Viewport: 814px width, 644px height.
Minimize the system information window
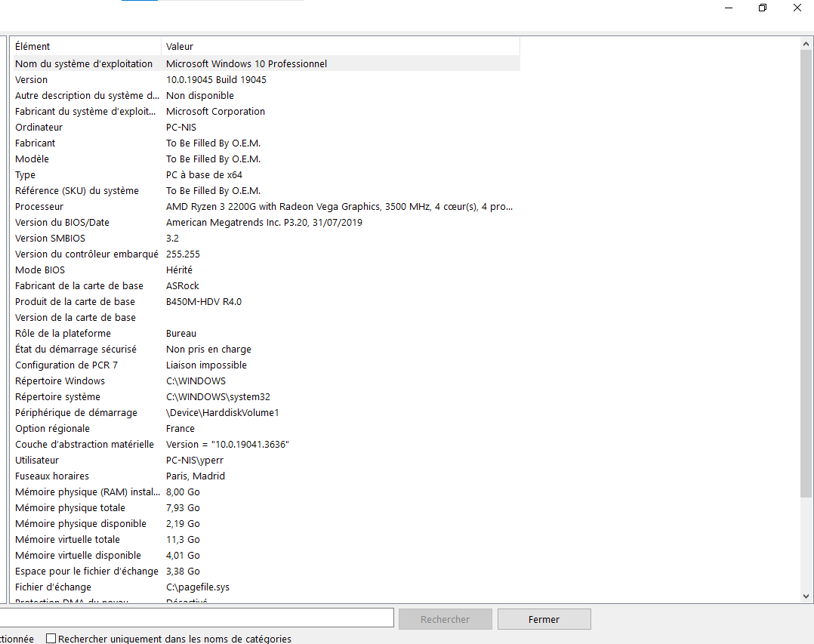point(729,8)
